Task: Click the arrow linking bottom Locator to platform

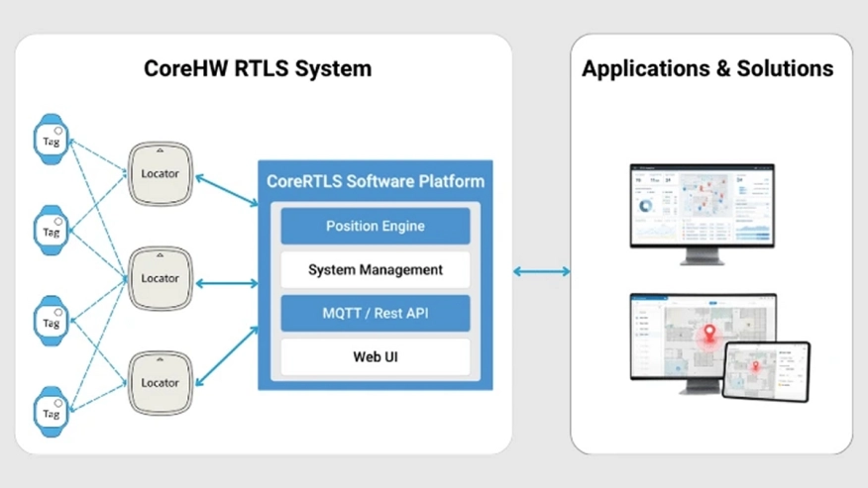Action: (x=227, y=357)
